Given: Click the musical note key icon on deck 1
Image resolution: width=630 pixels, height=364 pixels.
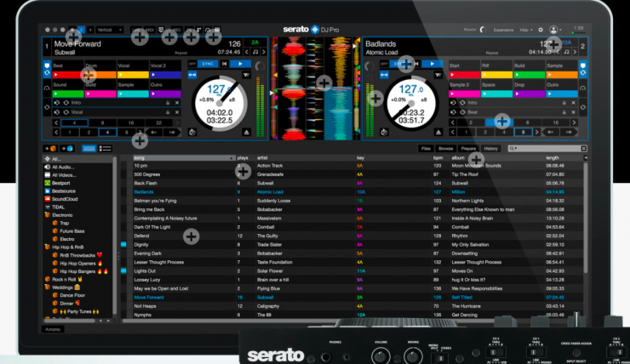Looking at the screenshot, I should coord(255,52).
